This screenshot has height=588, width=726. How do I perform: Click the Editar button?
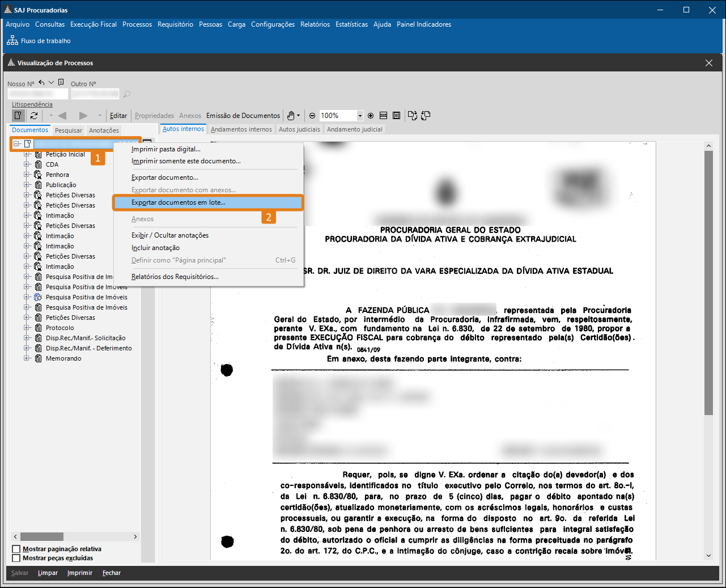(118, 116)
